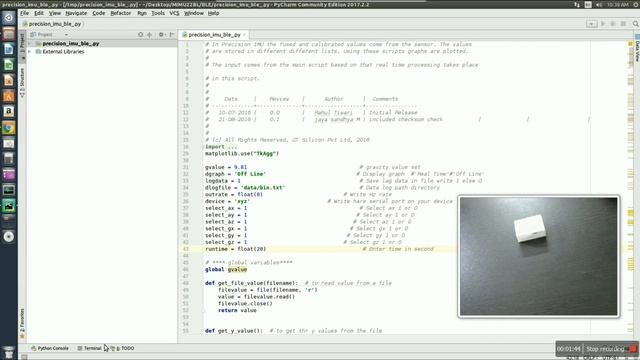Click the network indicator in top panel

(x=577, y=4)
